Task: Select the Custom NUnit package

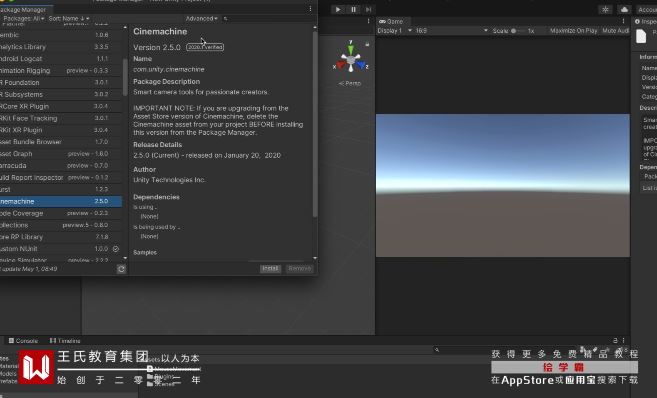Action: coord(61,249)
